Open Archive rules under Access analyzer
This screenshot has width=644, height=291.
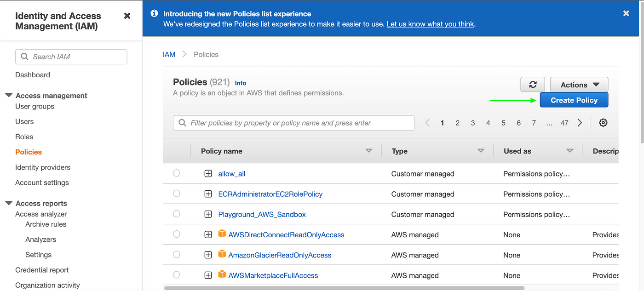pos(46,224)
